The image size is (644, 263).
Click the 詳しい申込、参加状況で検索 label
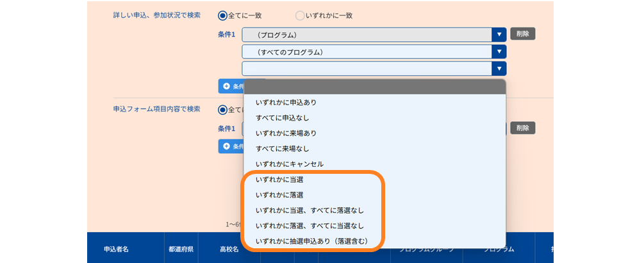tap(157, 15)
